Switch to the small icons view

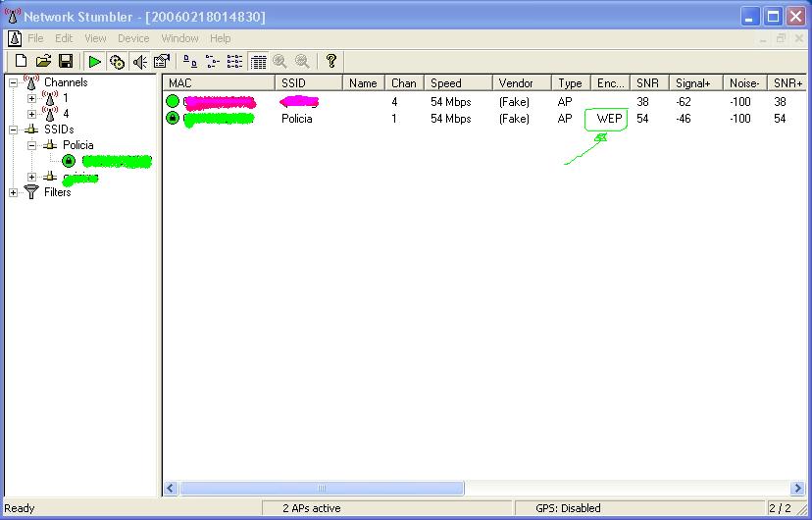pyautogui.click(x=213, y=62)
